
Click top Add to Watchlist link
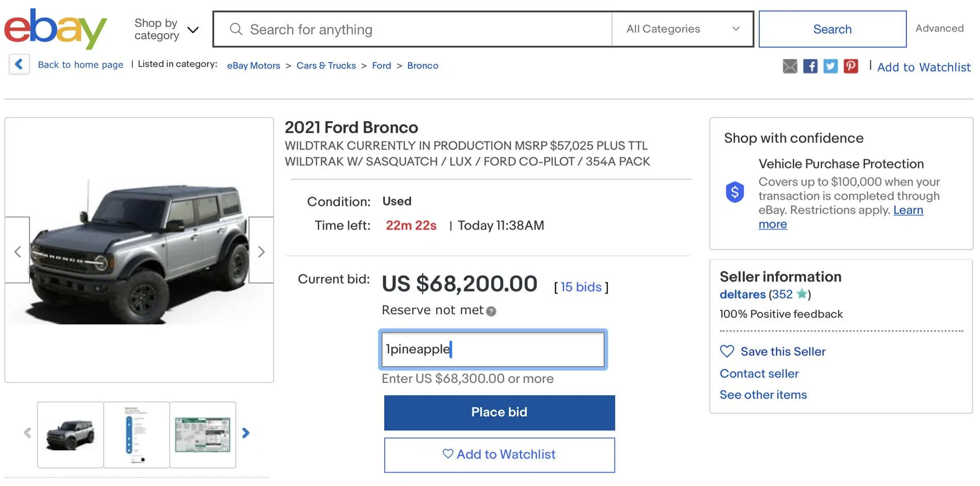[924, 67]
